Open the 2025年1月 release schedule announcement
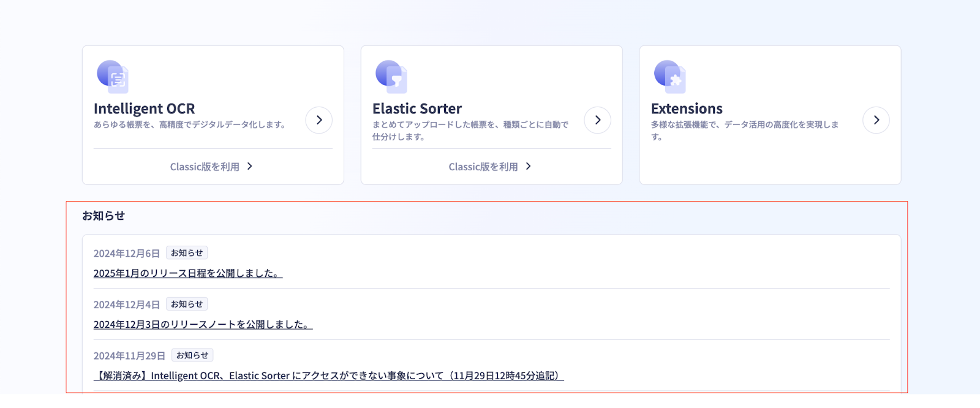 [187, 273]
